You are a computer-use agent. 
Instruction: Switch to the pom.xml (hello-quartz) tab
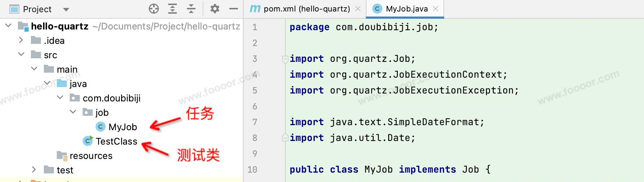(307, 9)
